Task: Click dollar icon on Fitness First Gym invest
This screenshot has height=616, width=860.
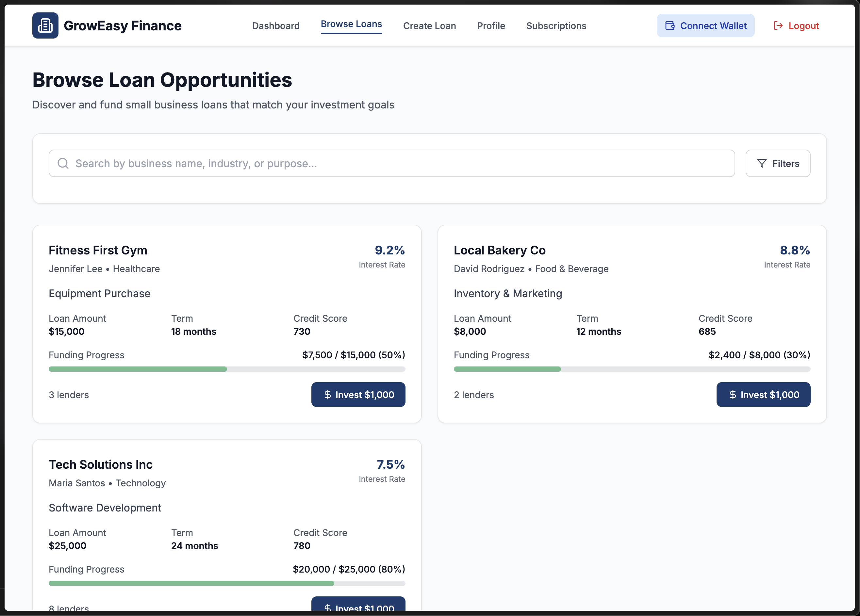Action: [328, 395]
